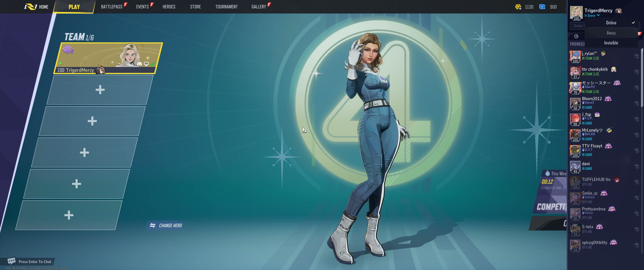
Task: Click the TrigerdMercy profile avatar
Action: point(576,12)
